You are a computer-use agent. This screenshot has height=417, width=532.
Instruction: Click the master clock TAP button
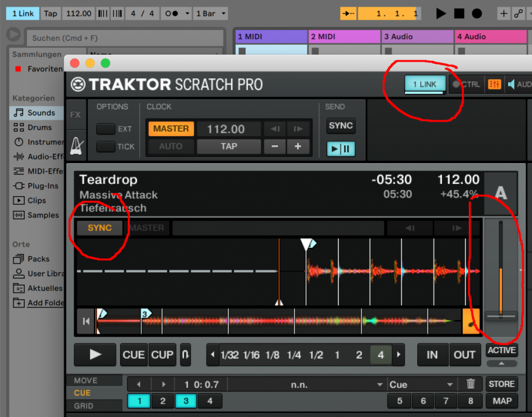tap(229, 146)
